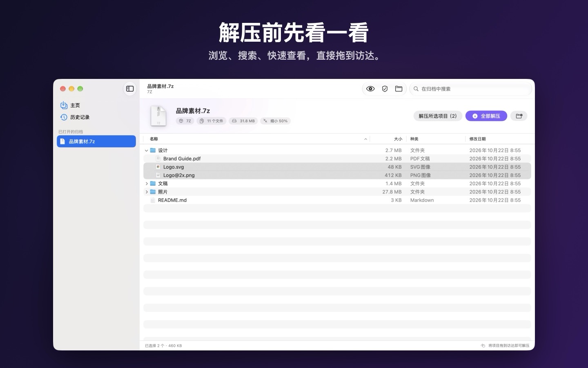Click the magnifier icon in search field
Screen dimensions: 588x368
tap(416, 89)
